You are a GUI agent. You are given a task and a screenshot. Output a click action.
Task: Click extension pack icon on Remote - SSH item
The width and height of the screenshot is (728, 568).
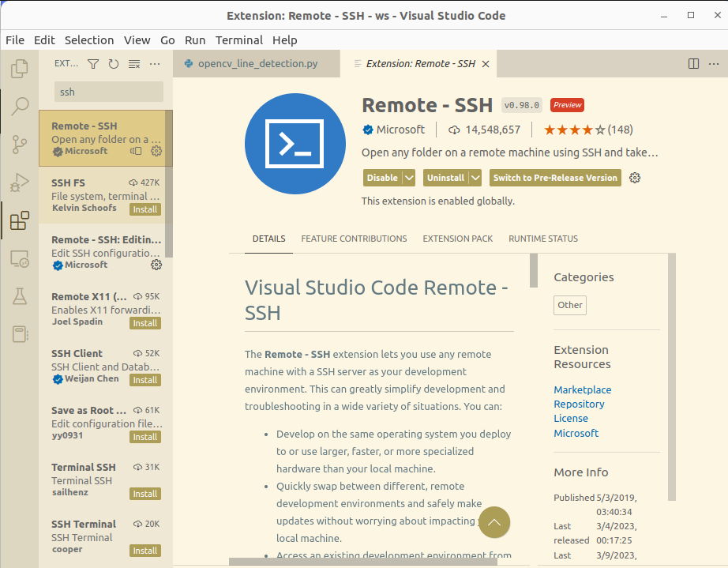(136, 151)
